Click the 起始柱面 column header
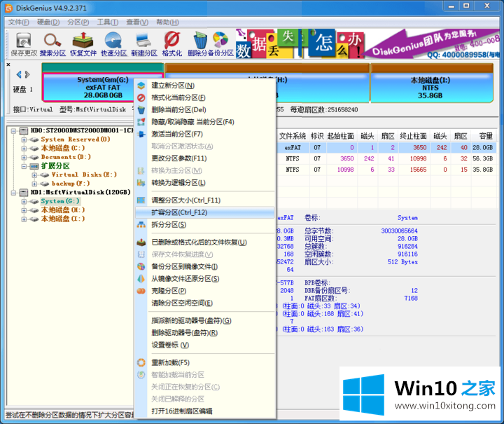The width and height of the screenshot is (504, 424). [340, 136]
